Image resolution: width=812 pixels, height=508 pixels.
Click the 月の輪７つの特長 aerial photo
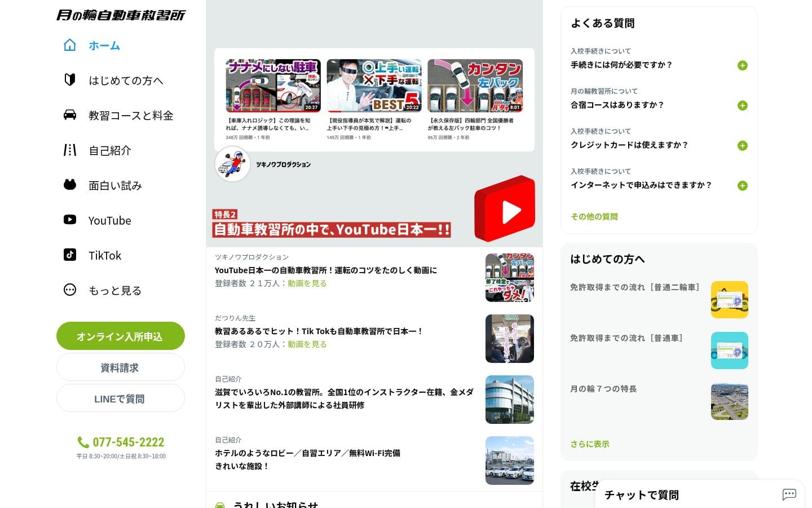pos(730,401)
